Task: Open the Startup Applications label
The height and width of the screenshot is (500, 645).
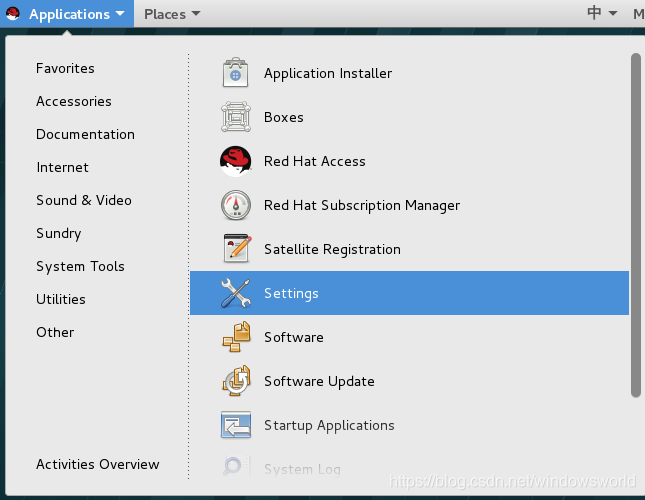Action: coord(329,425)
